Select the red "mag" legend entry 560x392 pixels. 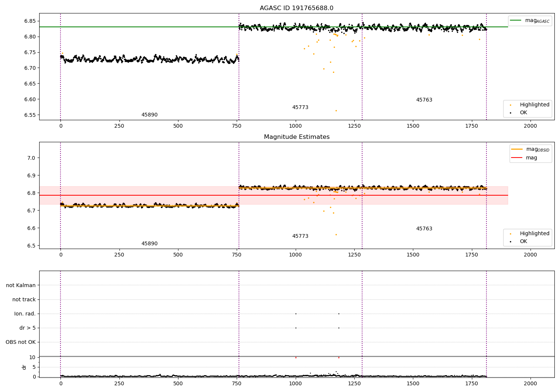(x=524, y=158)
